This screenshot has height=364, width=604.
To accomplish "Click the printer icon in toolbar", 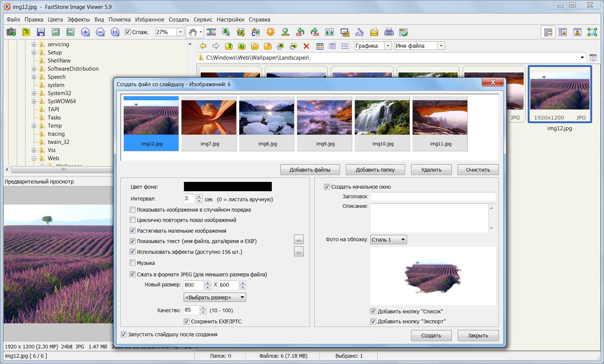I will point(388,32).
